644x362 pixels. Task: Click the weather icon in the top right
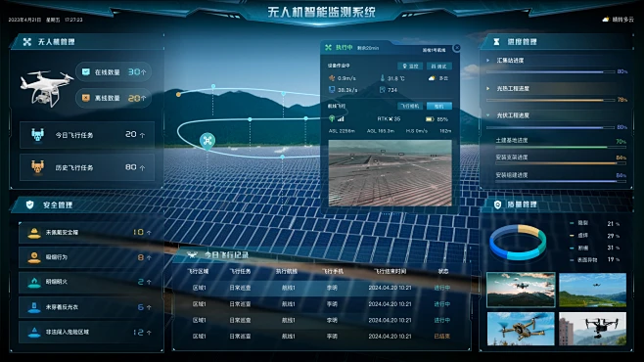606,20
